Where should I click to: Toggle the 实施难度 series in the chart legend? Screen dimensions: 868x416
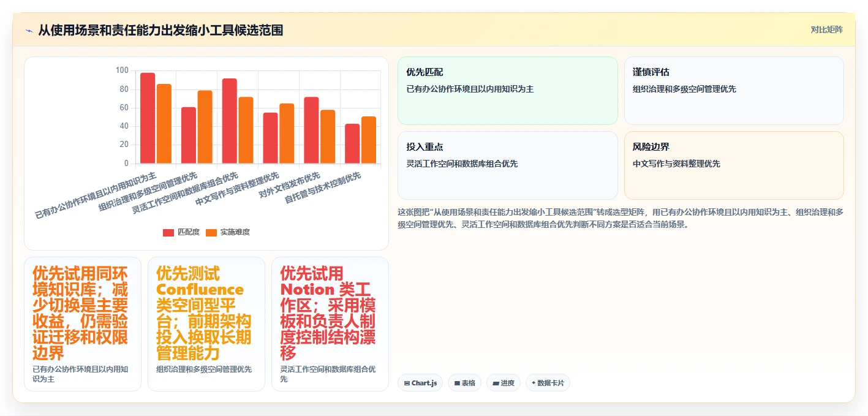click(228, 232)
